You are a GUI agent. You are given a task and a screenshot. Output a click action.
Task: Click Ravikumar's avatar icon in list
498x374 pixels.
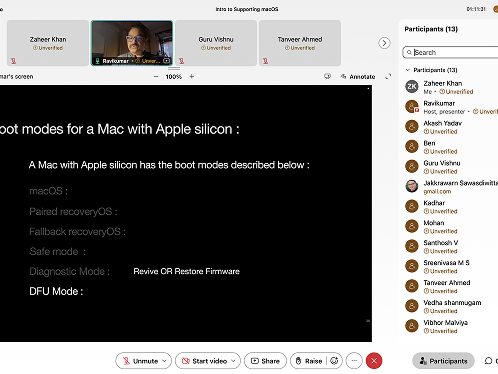412,106
